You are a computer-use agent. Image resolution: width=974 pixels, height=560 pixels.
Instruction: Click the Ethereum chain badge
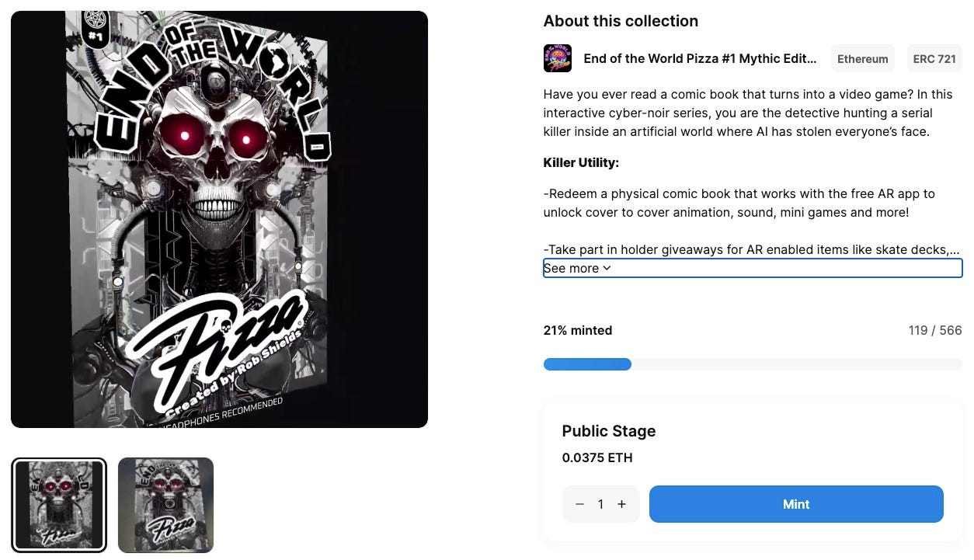(862, 59)
